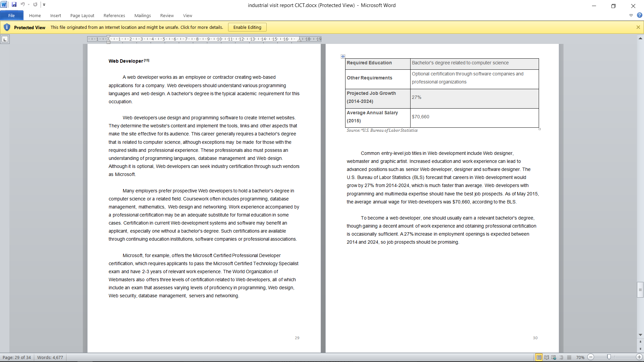Open the 70% zoom level dialog

580,357
